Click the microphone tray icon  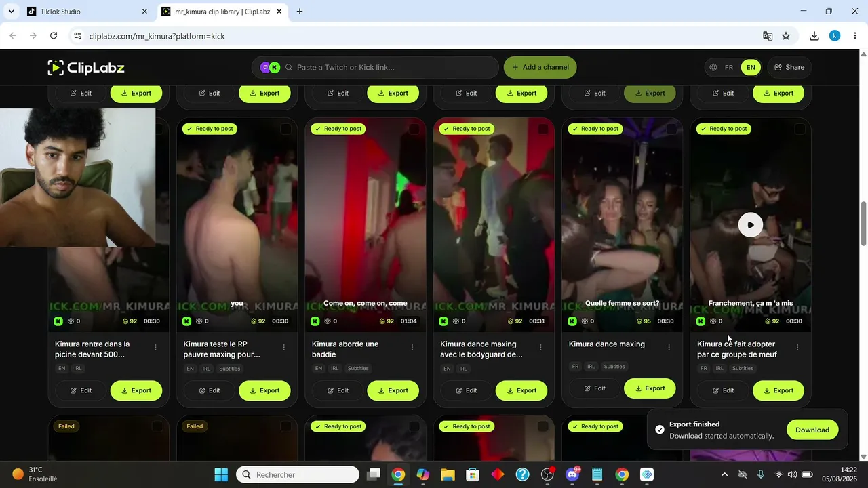pyautogui.click(x=761, y=474)
